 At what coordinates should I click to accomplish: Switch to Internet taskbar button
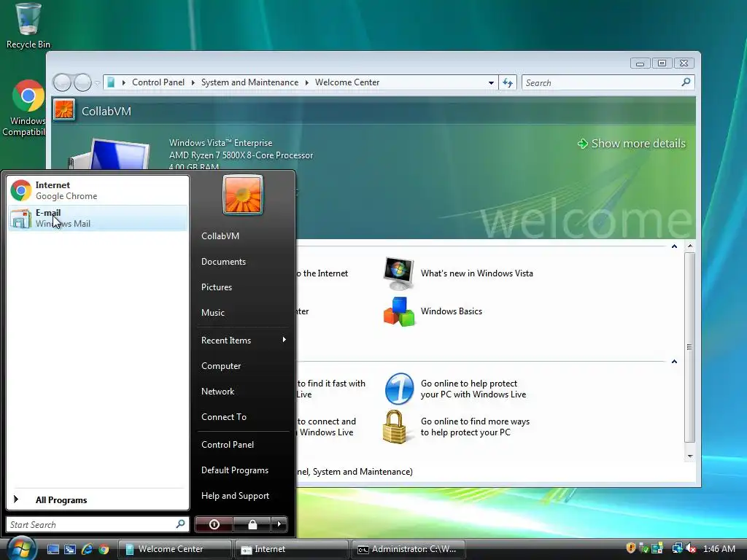(x=292, y=549)
